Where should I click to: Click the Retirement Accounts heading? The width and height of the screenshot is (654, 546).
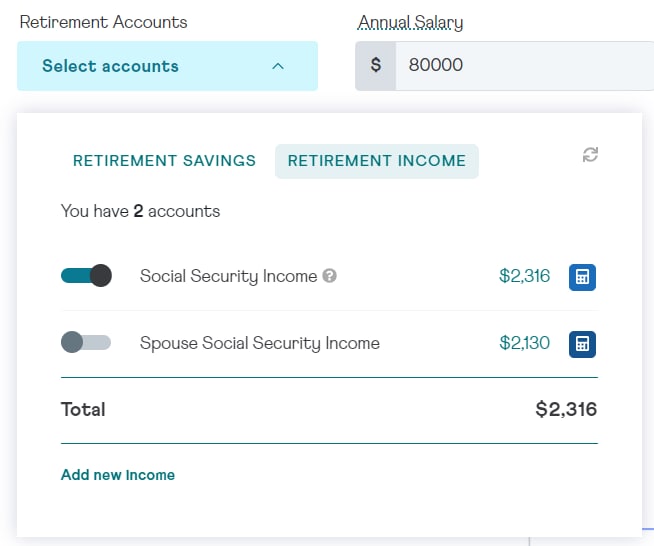(103, 22)
